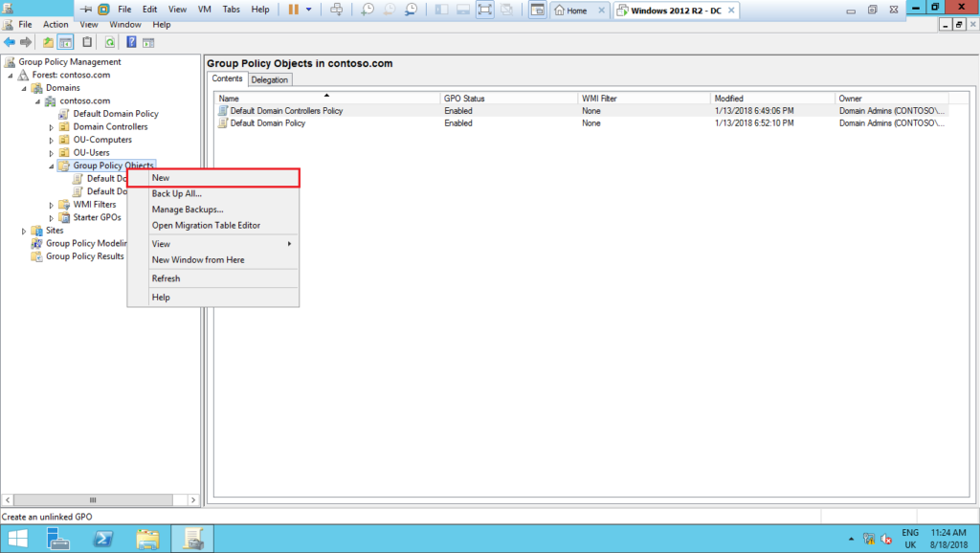The height and width of the screenshot is (553, 980).
Task: Toggle the VMware library sidebar icon
Action: click(x=441, y=10)
